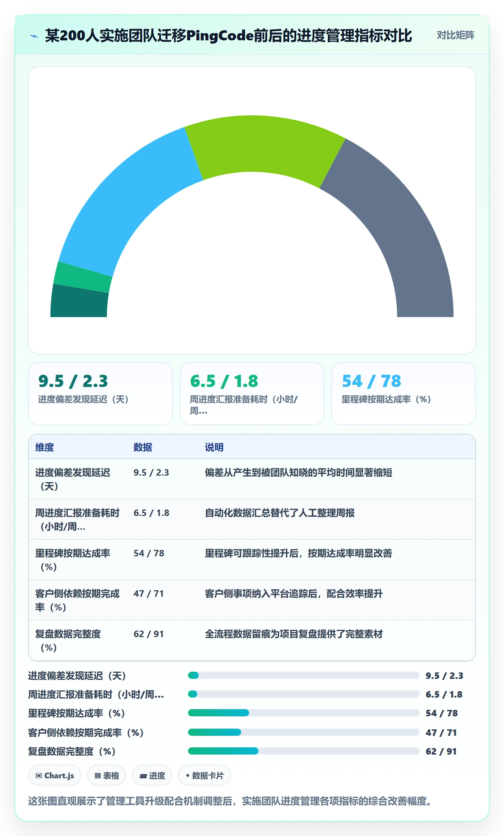
Task: Click the 数据 column header
Action: (143, 447)
